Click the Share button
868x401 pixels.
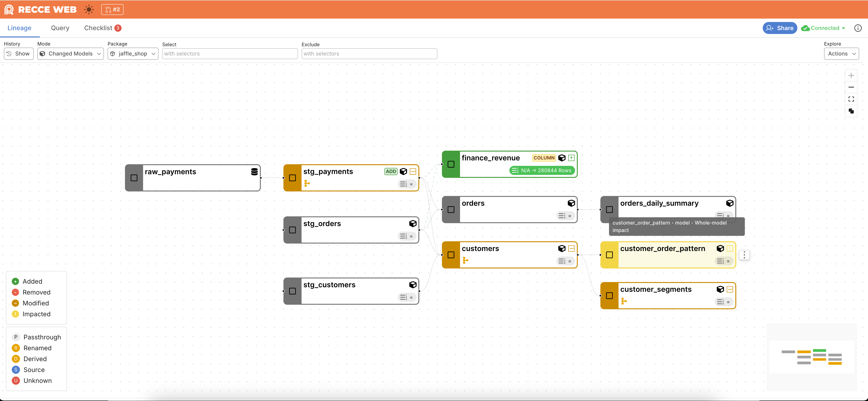point(780,28)
